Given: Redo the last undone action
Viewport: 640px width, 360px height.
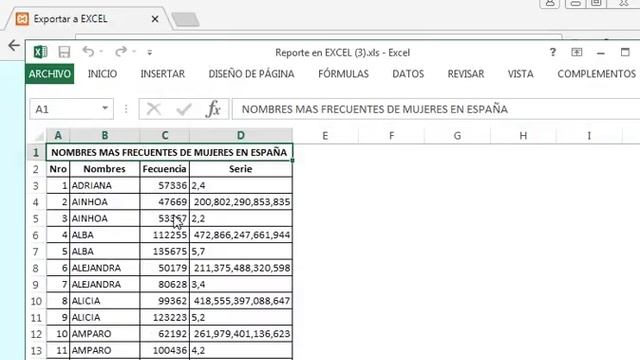Looking at the screenshot, I should pos(121,51).
